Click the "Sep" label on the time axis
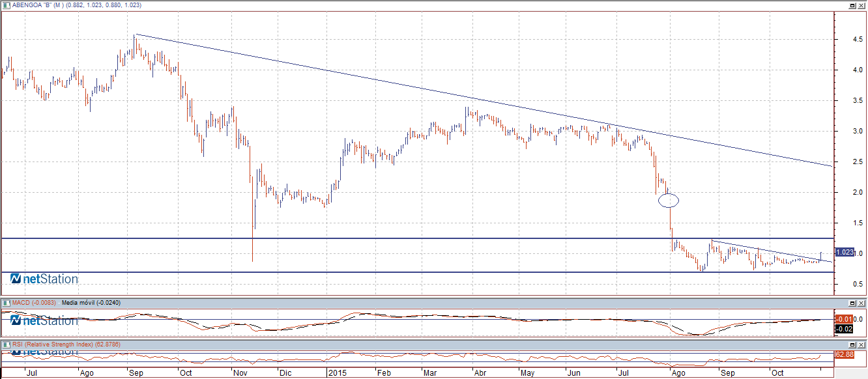Screen dimensions: 868x379 (136, 374)
